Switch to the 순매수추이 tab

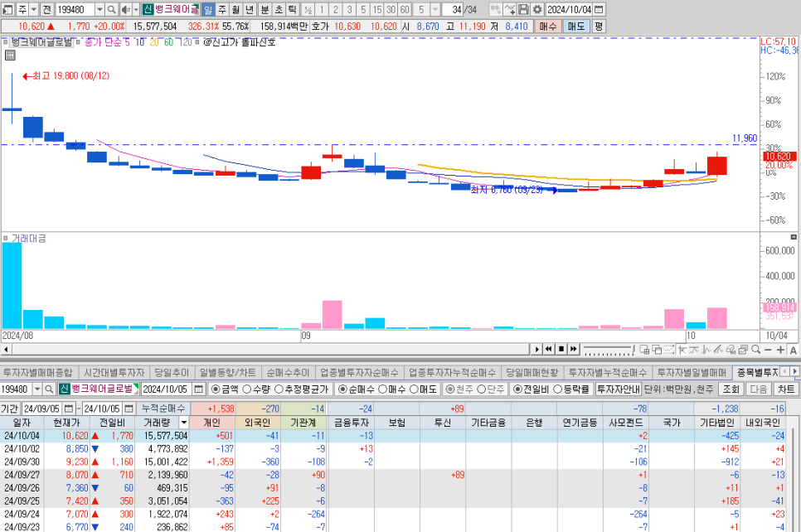tap(288, 373)
